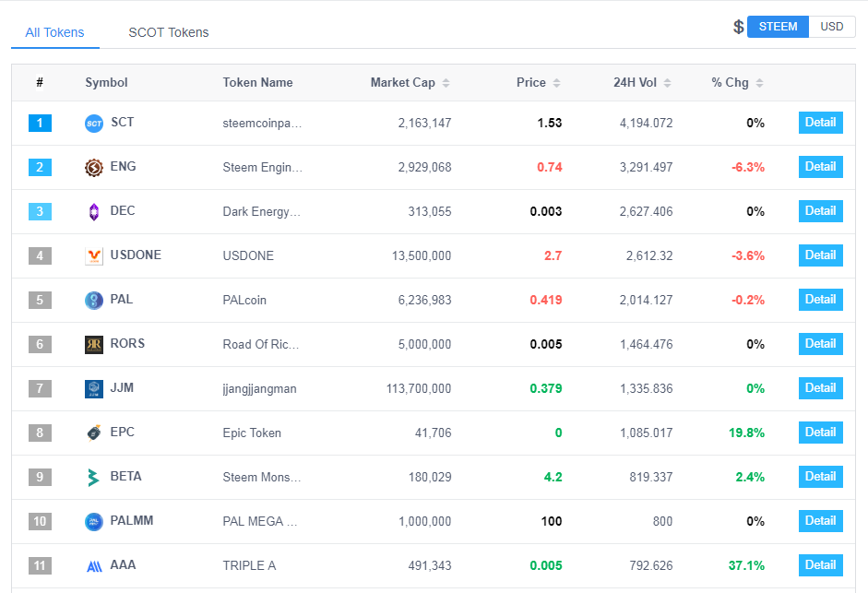Click the rank 1 badge
The width and height of the screenshot is (868, 593).
(40, 123)
